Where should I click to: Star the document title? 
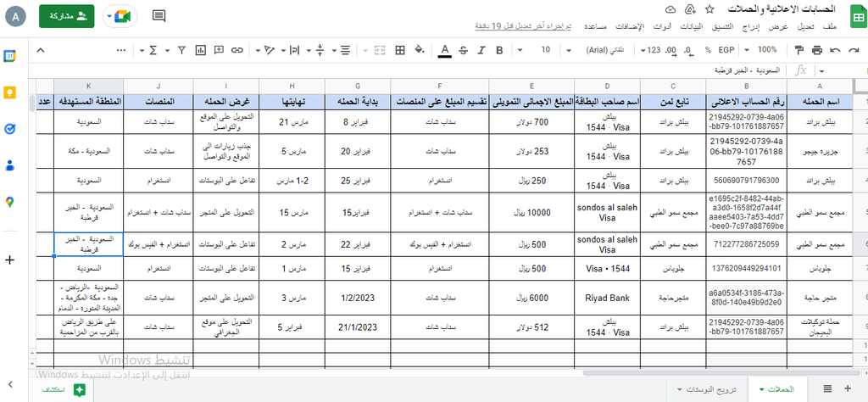709,9
